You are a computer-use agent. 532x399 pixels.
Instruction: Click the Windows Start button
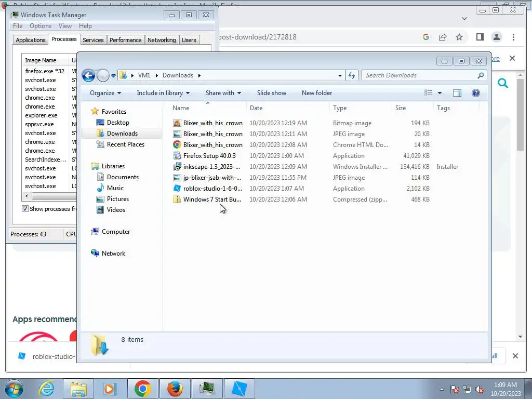point(14,389)
